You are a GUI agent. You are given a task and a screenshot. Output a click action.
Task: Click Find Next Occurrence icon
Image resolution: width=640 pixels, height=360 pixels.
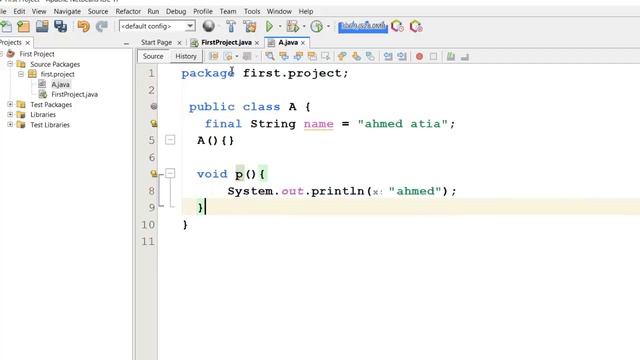click(x=298, y=56)
